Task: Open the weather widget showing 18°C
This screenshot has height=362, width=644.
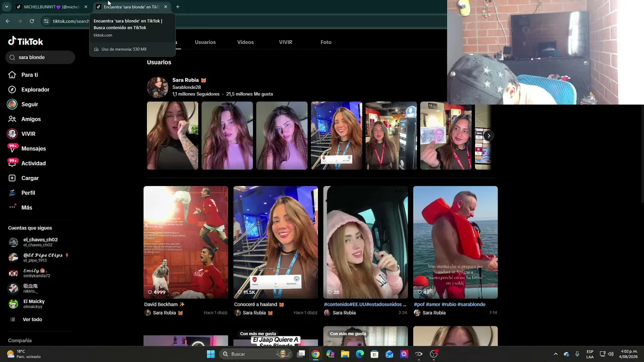Action: click(x=23, y=354)
